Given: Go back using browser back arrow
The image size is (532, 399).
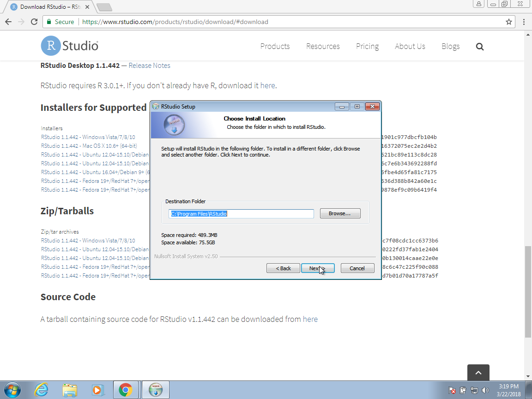Looking at the screenshot, I should click(8, 22).
